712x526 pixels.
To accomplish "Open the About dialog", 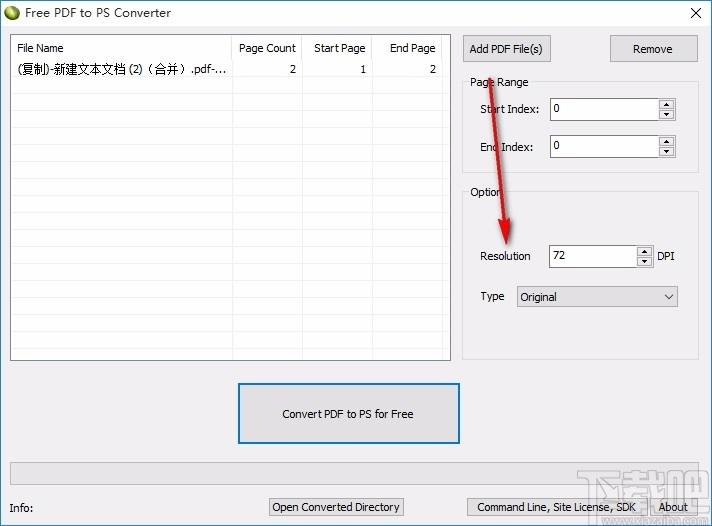I will (673, 507).
